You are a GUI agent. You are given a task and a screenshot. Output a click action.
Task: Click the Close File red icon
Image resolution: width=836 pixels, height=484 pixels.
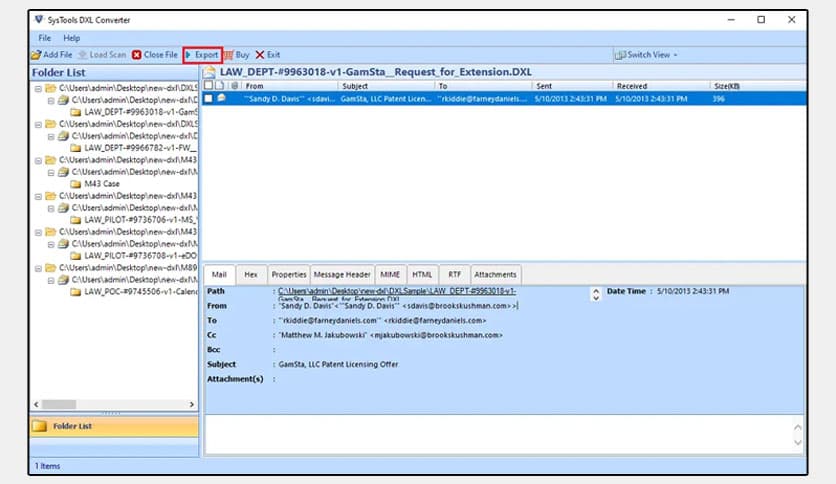[x=137, y=55]
